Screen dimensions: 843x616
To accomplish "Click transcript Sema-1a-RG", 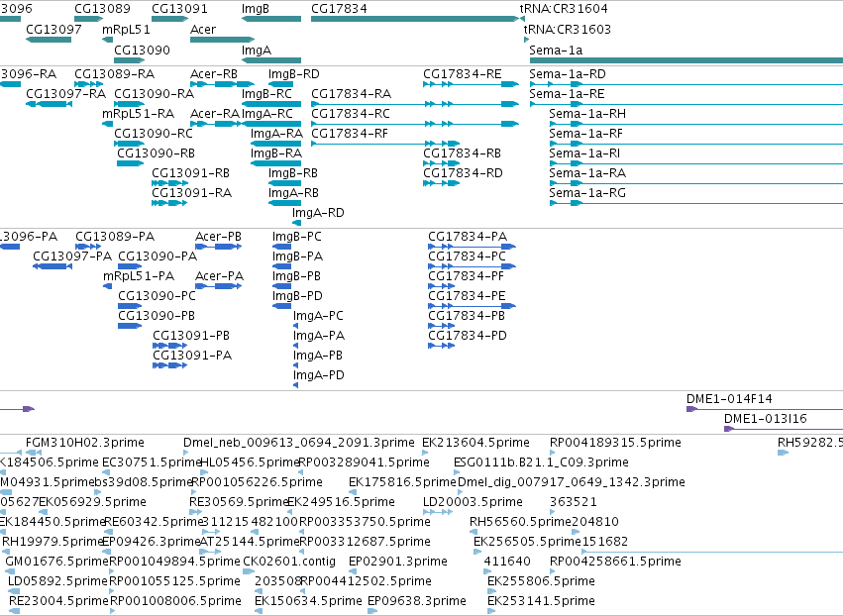I will pyautogui.click(x=587, y=193).
